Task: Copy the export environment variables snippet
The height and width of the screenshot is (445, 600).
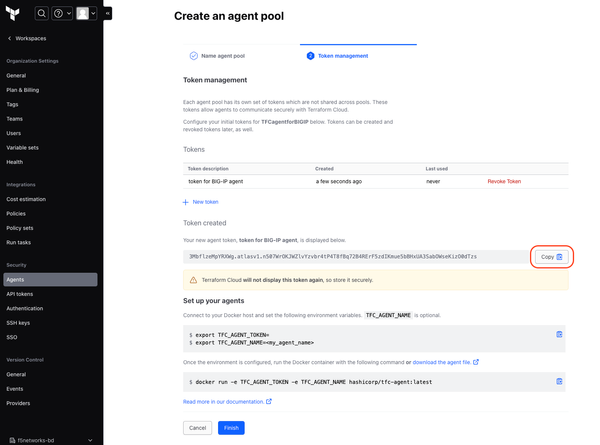Action: 559,334
